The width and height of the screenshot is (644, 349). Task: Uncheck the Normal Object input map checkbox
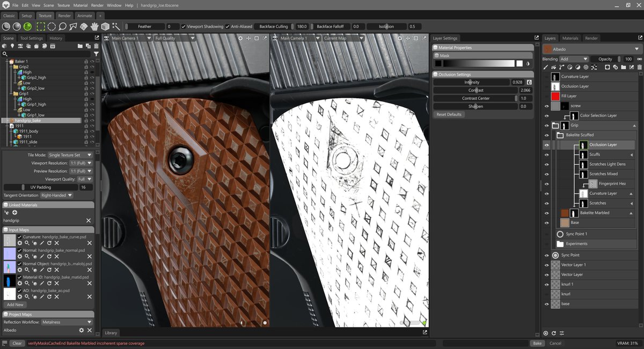(x=20, y=264)
